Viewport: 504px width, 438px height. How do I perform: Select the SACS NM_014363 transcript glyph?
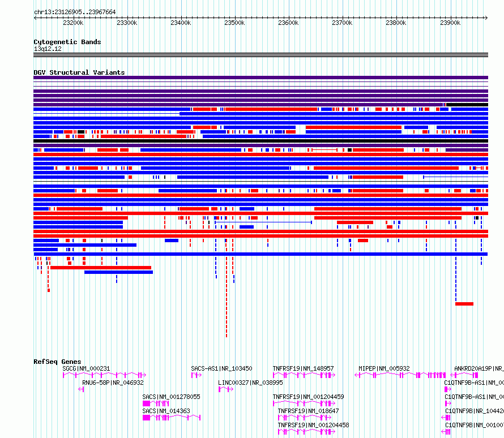pyautogui.click(x=172, y=418)
